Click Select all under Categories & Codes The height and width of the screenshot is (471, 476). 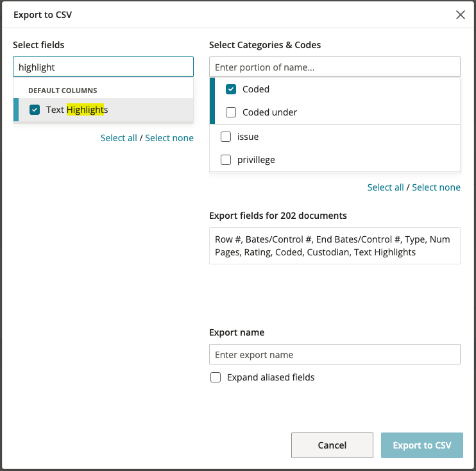click(x=386, y=187)
